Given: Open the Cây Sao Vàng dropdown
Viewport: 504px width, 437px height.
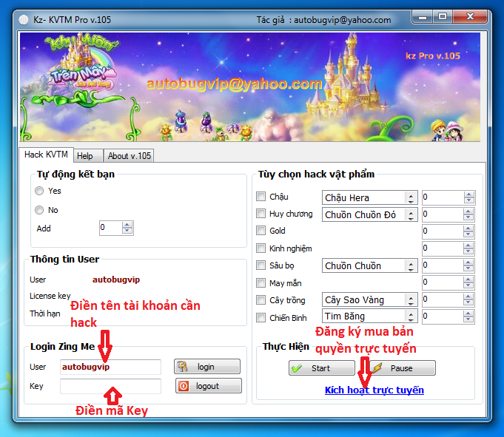Looking at the screenshot, I should click(x=369, y=299).
